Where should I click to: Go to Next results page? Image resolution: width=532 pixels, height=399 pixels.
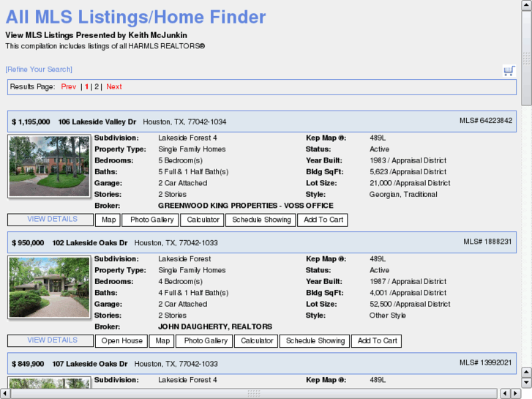(x=114, y=86)
